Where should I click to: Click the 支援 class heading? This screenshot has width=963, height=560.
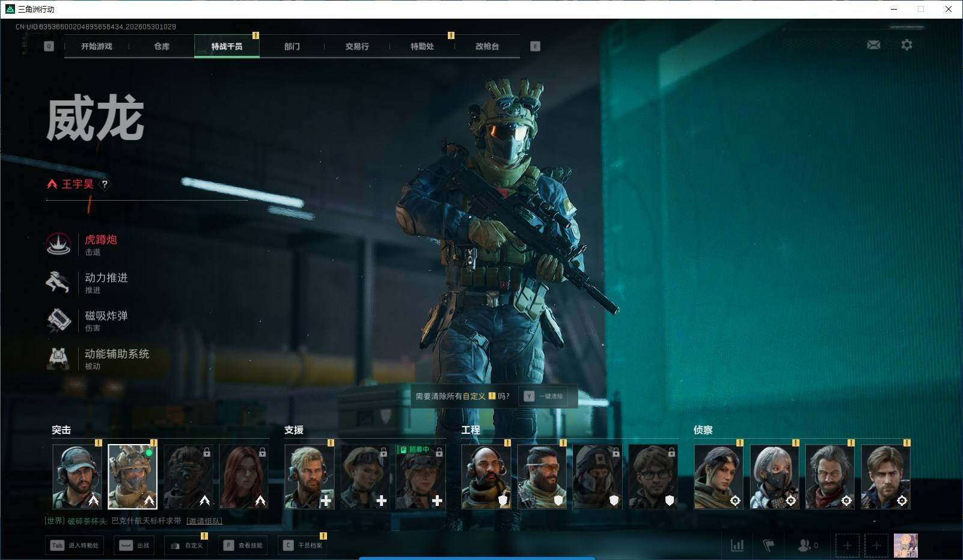(x=294, y=430)
